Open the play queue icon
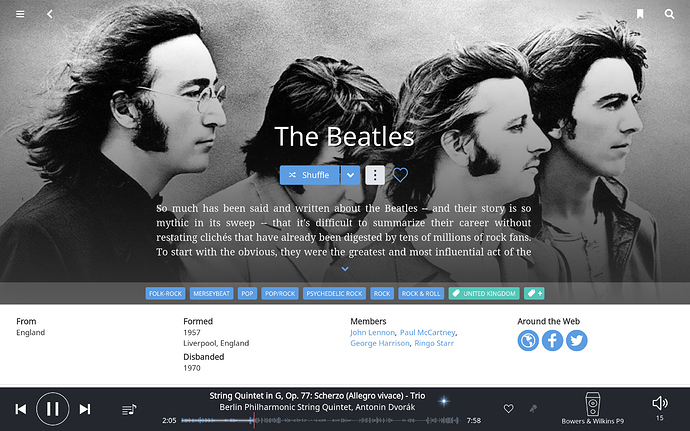The image size is (690, 431). click(129, 409)
